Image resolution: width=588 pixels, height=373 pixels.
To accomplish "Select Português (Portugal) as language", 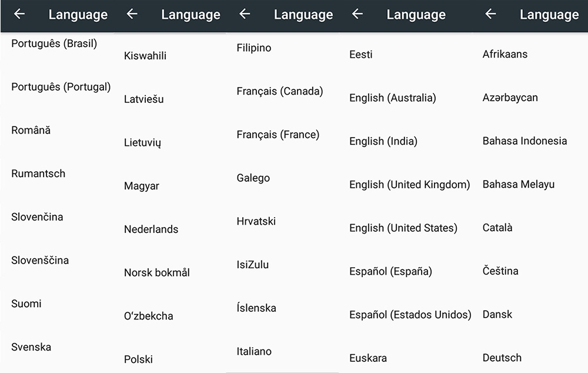I will tap(61, 87).
